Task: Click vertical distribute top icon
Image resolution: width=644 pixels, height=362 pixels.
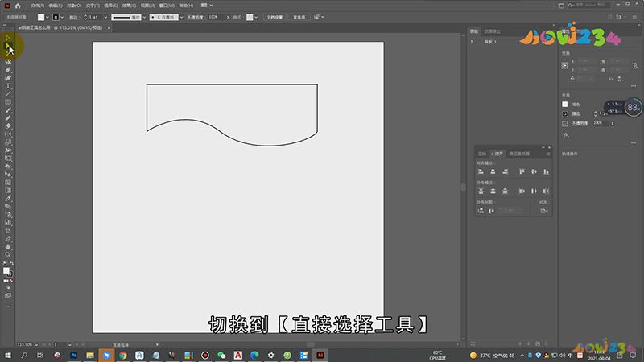Action: (x=481, y=191)
